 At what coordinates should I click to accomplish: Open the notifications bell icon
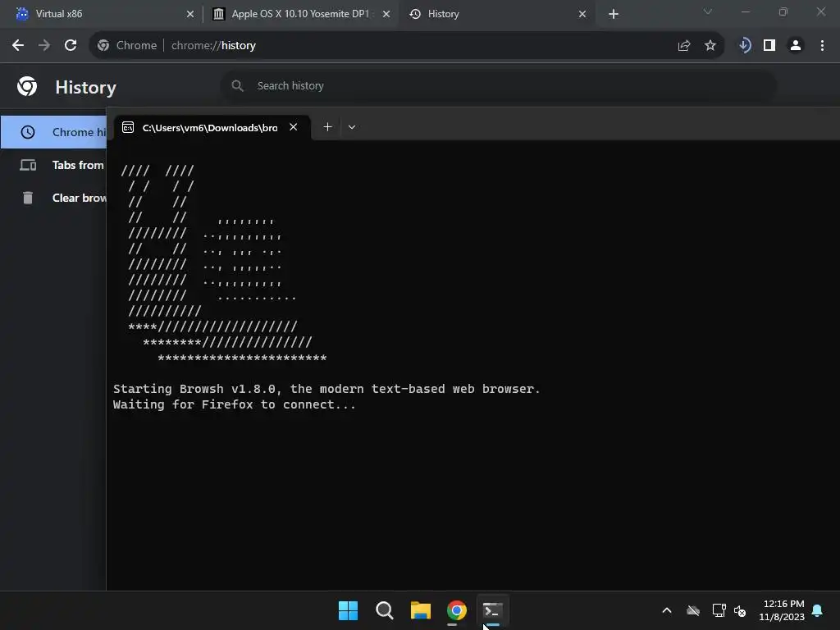(818, 610)
